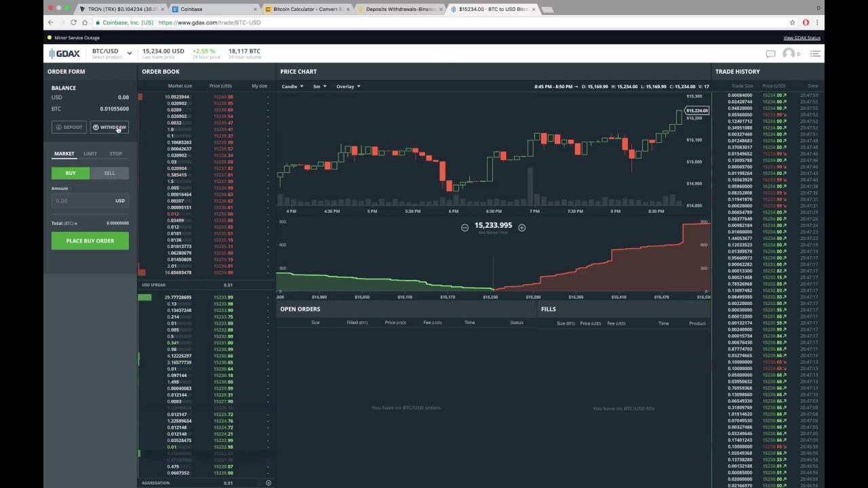Click the +2.59 % 24 hour price change
This screenshot has width=868, height=488.
pyautogui.click(x=203, y=51)
